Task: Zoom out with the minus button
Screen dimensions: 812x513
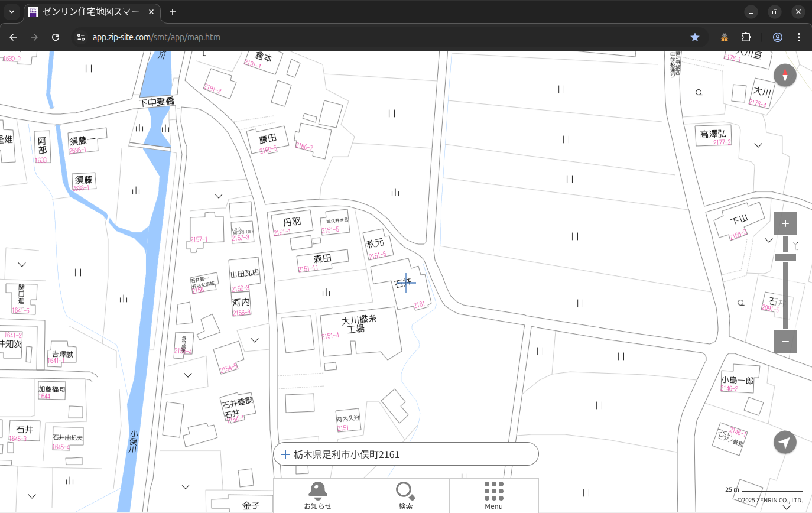Action: coord(785,342)
